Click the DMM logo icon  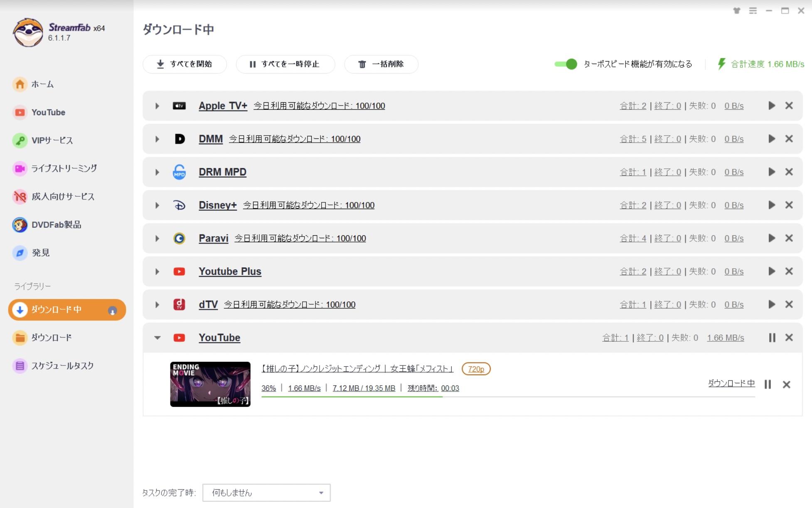pyautogui.click(x=179, y=139)
